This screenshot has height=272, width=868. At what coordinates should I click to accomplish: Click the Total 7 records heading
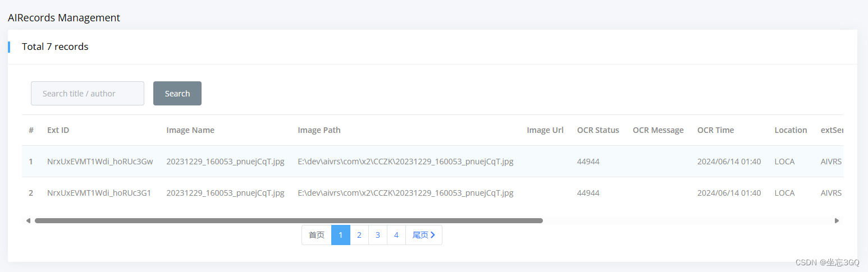pyautogui.click(x=55, y=47)
